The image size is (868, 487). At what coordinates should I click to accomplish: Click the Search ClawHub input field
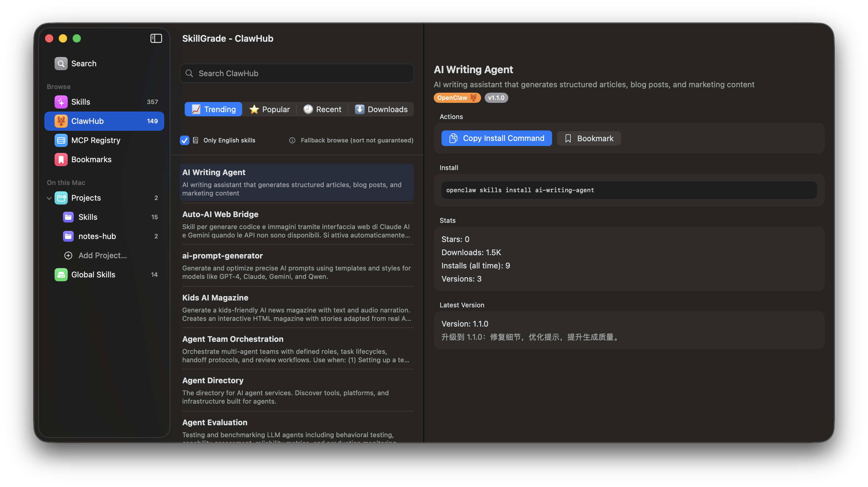(x=296, y=73)
